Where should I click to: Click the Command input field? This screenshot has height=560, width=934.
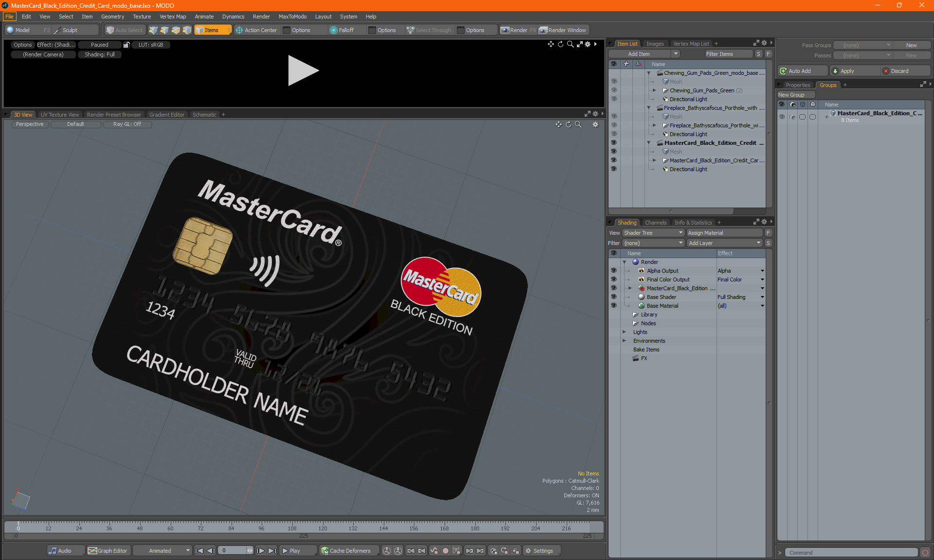pyautogui.click(x=851, y=553)
